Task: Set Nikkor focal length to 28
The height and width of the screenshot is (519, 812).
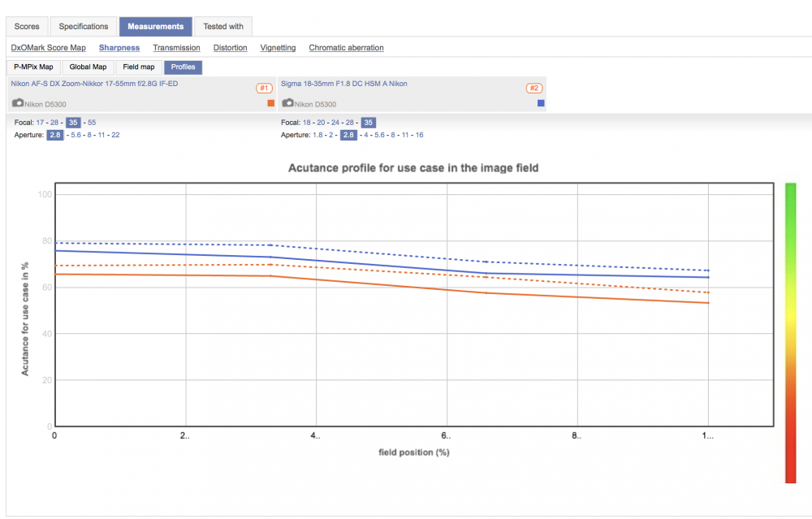Action: tap(54, 123)
